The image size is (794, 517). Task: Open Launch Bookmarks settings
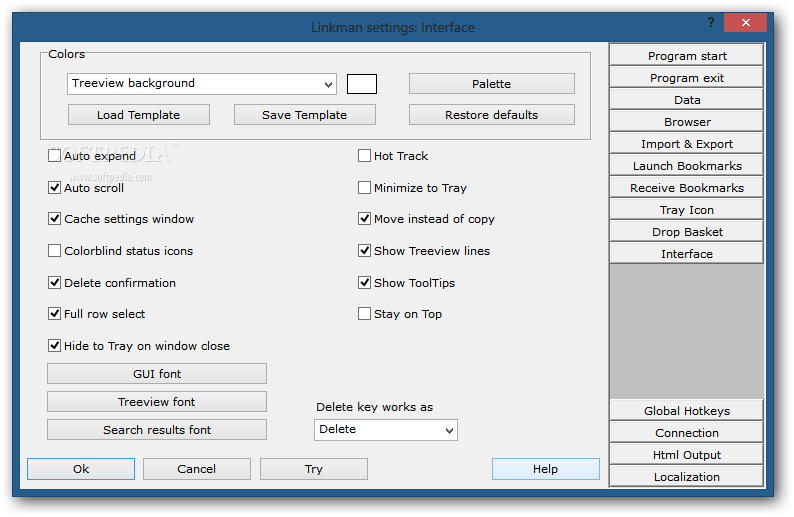click(687, 166)
